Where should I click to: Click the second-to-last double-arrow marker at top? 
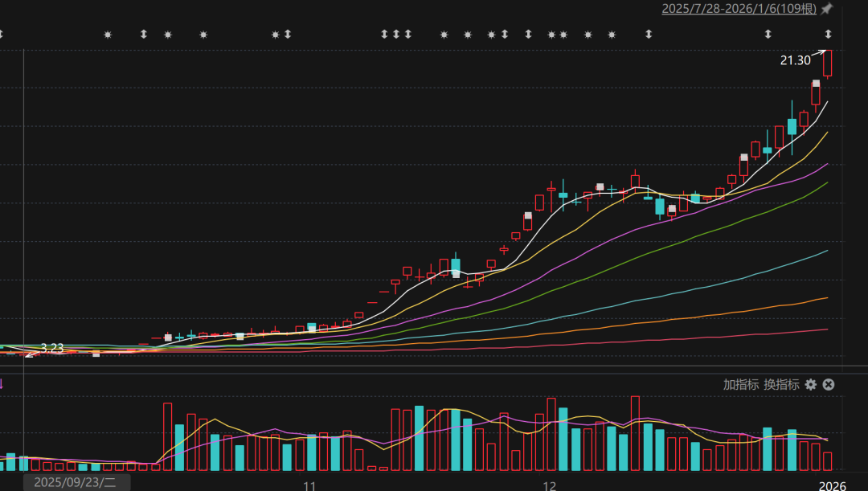point(768,34)
